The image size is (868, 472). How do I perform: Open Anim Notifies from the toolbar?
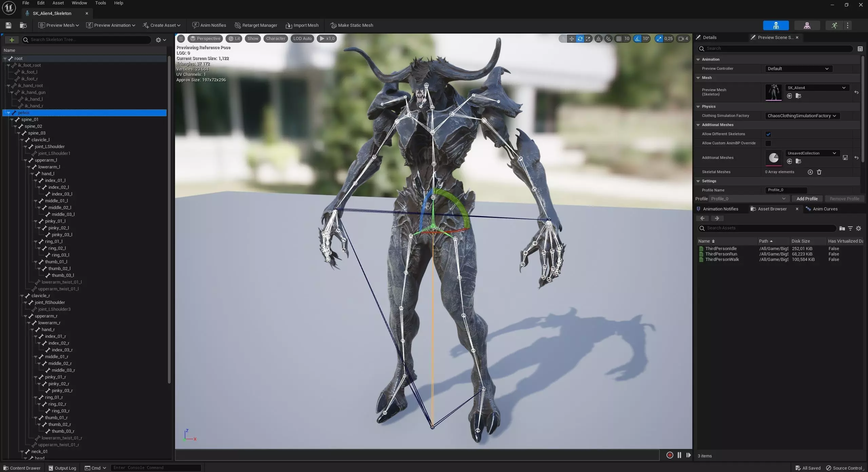point(209,25)
